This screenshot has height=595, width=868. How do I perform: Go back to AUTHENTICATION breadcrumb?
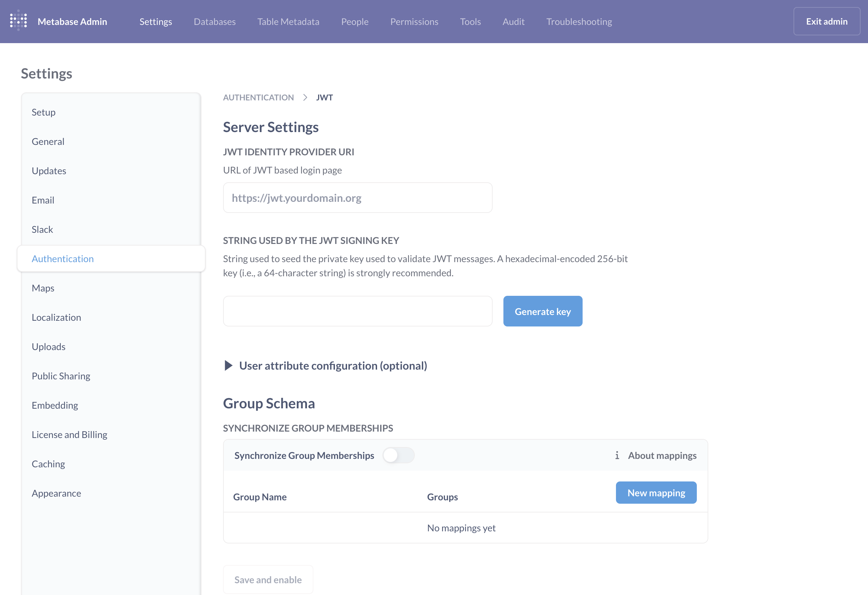click(258, 97)
